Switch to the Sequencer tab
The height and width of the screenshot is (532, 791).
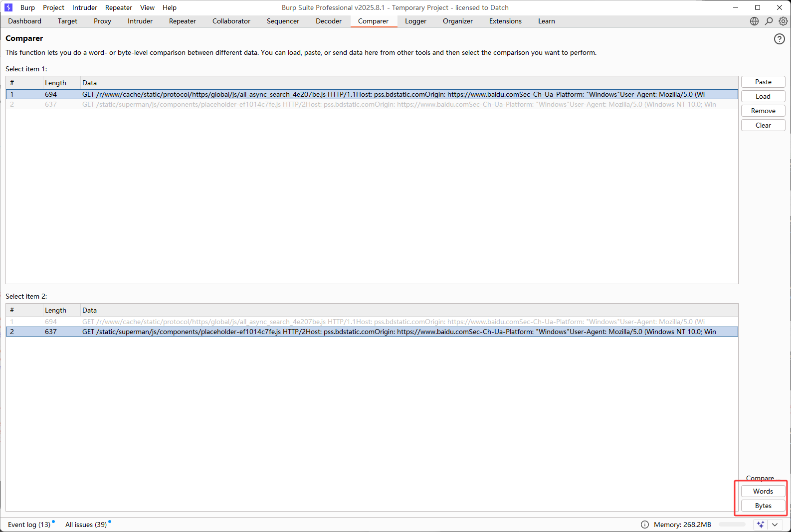283,21
